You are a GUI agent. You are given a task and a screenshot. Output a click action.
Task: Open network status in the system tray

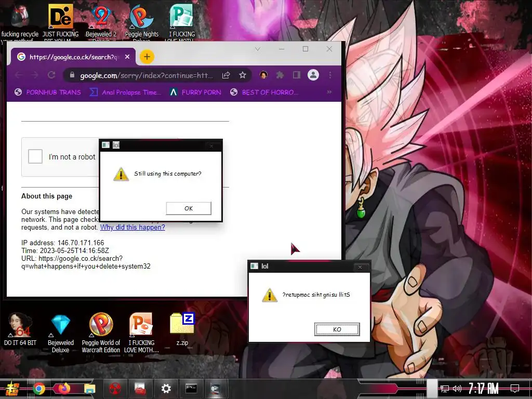point(445,389)
